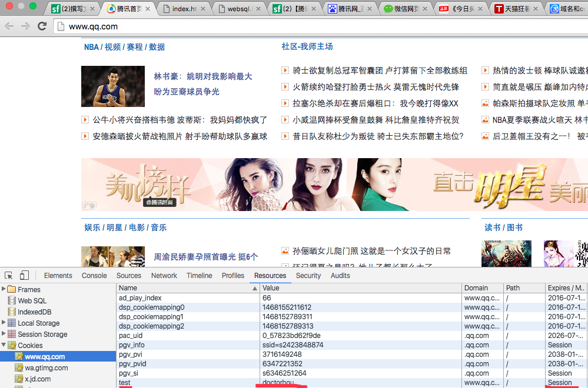Click the DevTools inspect element icon
The width and height of the screenshot is (588, 388).
tap(9, 276)
